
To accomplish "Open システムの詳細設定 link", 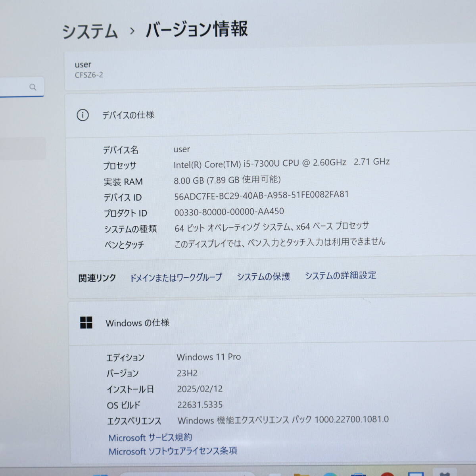I will point(341,275).
